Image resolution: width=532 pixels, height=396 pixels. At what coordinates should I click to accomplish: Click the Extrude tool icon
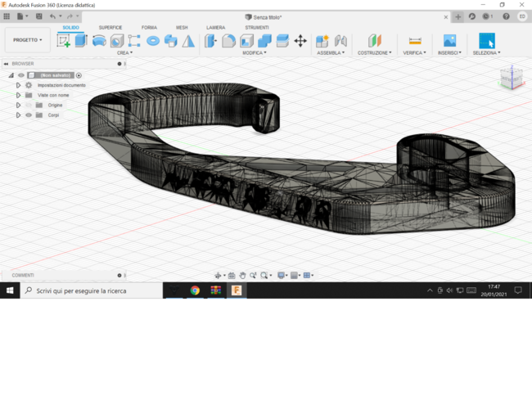pyautogui.click(x=80, y=41)
